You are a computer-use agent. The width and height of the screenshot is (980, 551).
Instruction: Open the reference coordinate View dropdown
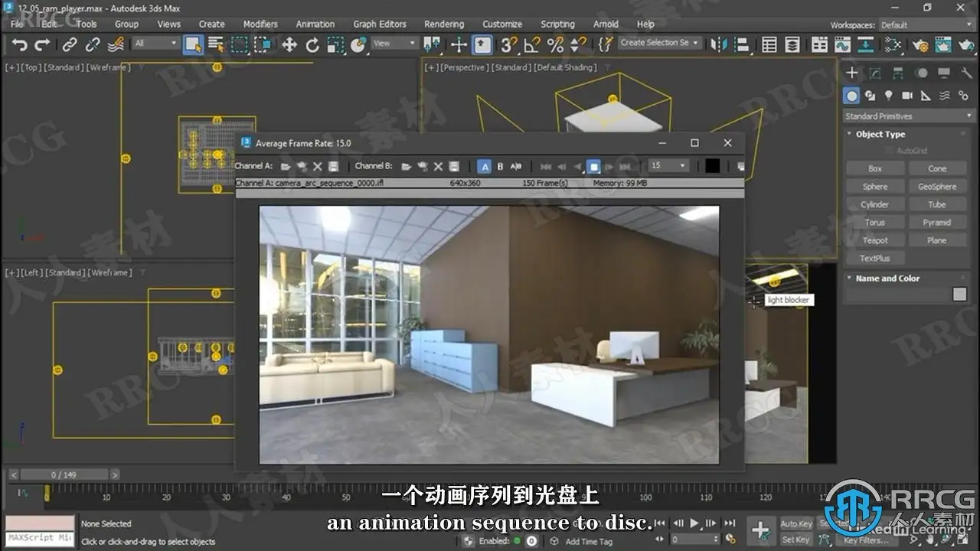394,44
